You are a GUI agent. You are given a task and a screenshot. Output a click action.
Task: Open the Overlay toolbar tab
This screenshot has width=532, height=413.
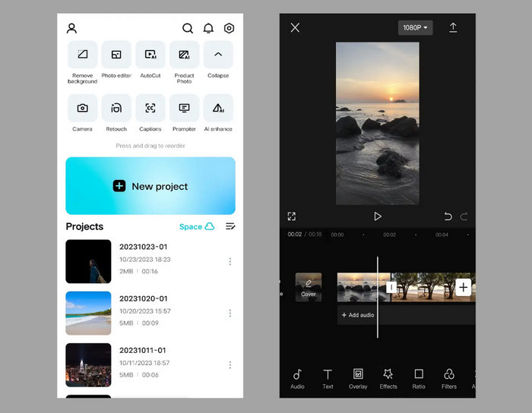(358, 379)
